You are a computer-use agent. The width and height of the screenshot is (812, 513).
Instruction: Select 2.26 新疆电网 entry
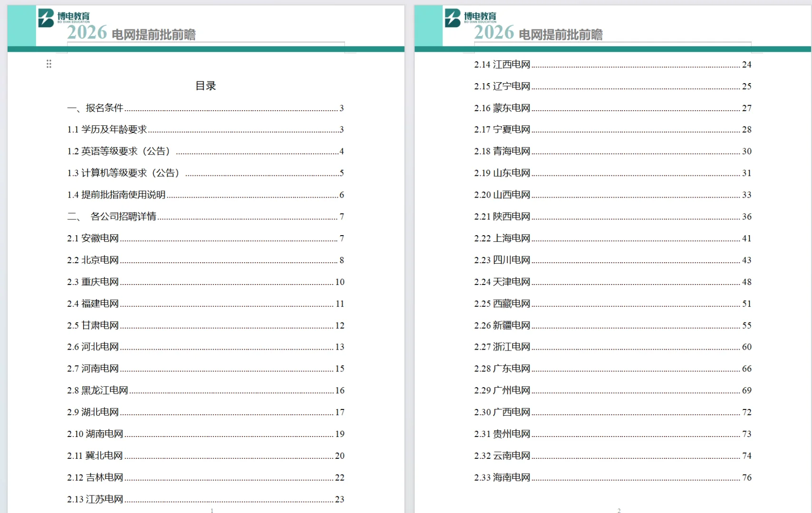coord(613,325)
